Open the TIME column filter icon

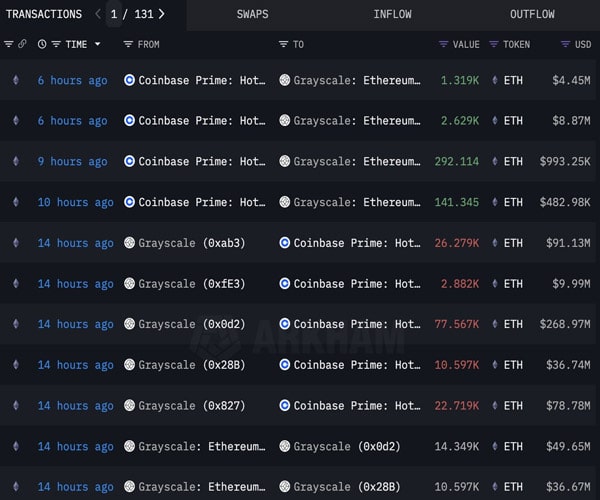tap(56, 44)
